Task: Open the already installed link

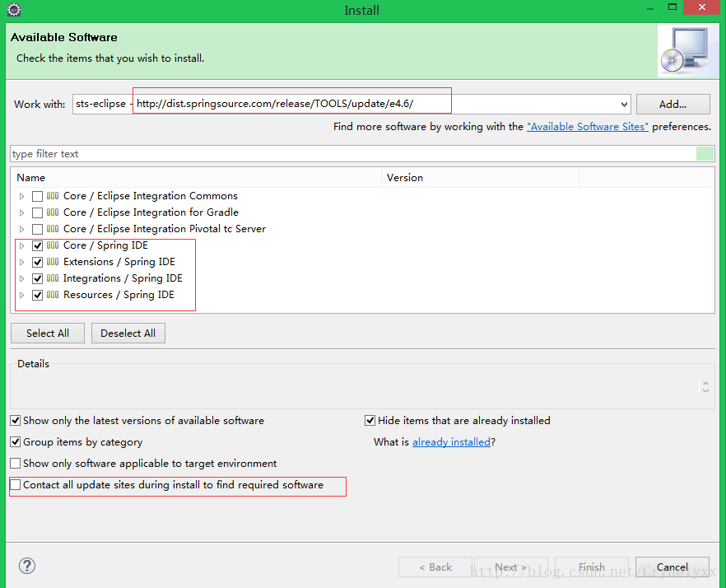Action: pyautogui.click(x=451, y=442)
